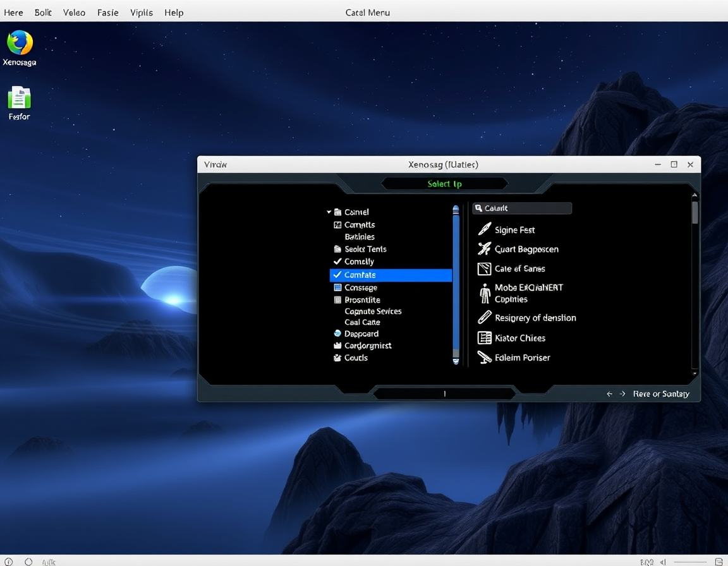Click the volume slider in the bottom bar
728x566 pixels.
690,562
